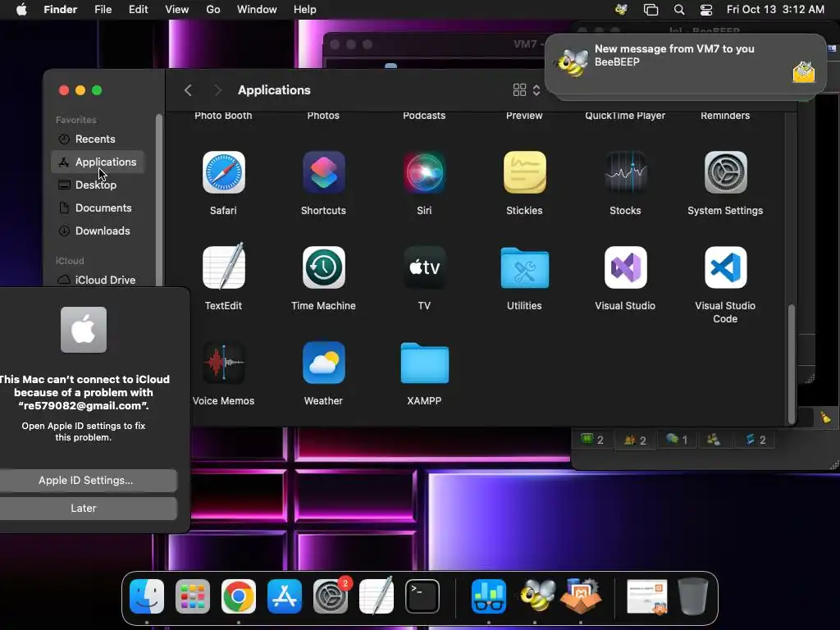Screen dimensions: 840x630
Task: Click the XAMPP installer icon in the Dock
Action: (x=581, y=596)
